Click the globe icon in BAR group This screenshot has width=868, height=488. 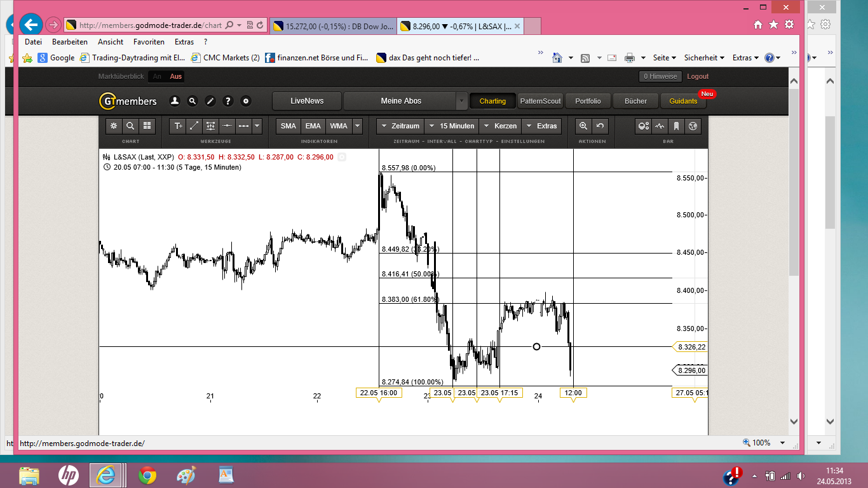tap(693, 126)
